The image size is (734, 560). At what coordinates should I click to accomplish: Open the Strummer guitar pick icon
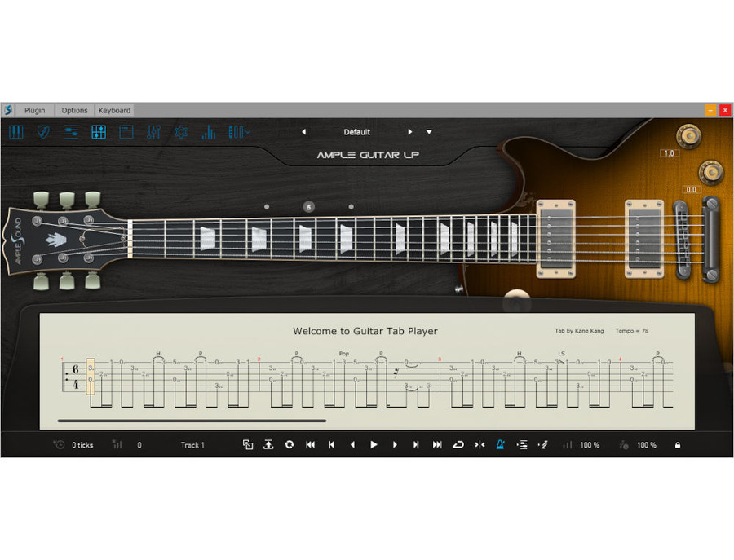tap(43, 132)
